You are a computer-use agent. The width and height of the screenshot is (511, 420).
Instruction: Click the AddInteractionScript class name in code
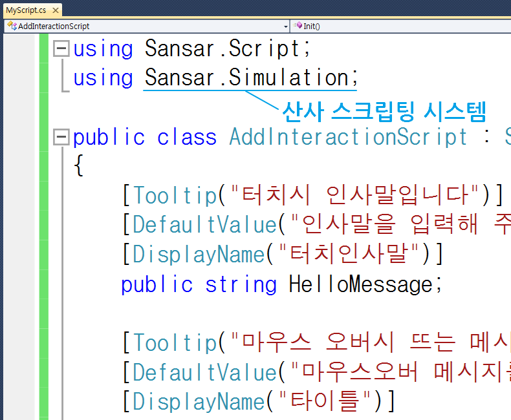point(349,137)
